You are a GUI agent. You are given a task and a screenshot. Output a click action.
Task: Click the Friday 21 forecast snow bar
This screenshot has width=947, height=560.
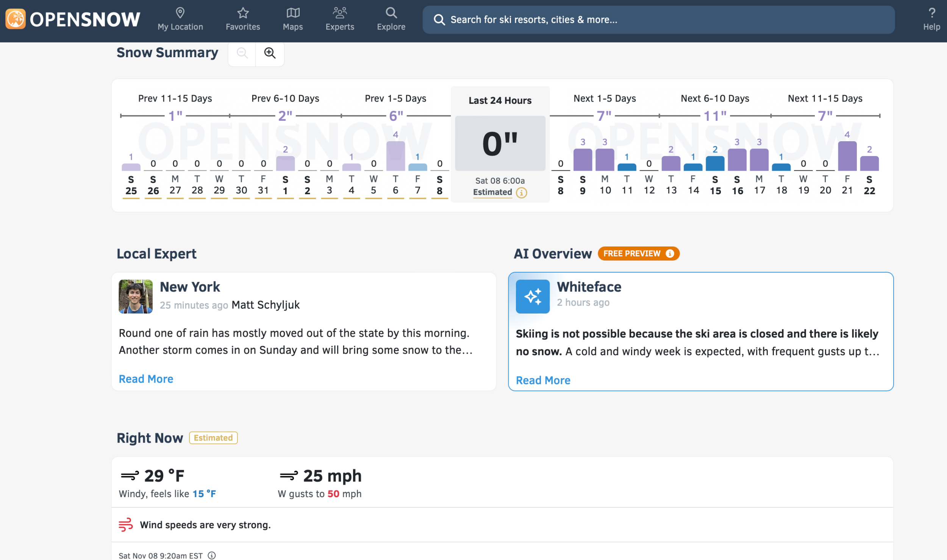(x=847, y=156)
